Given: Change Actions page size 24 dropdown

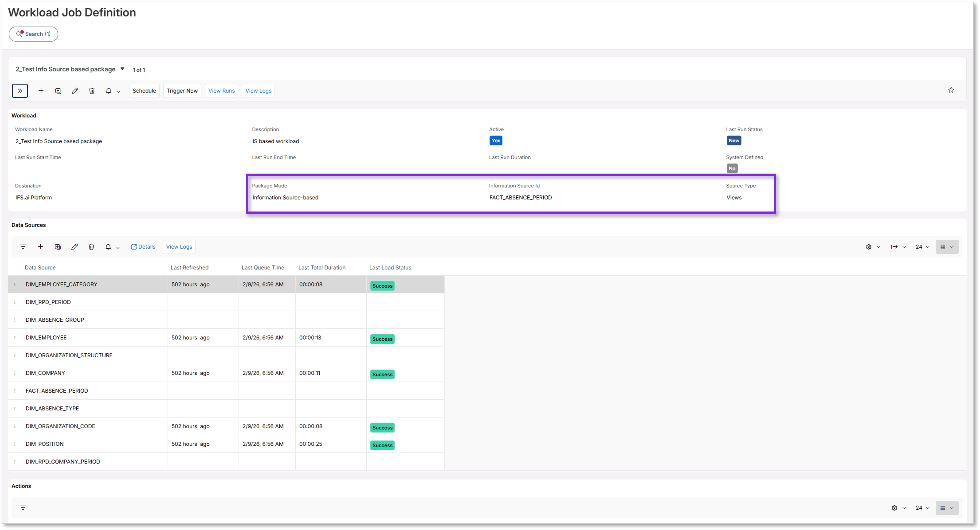Looking at the screenshot, I should [923, 508].
